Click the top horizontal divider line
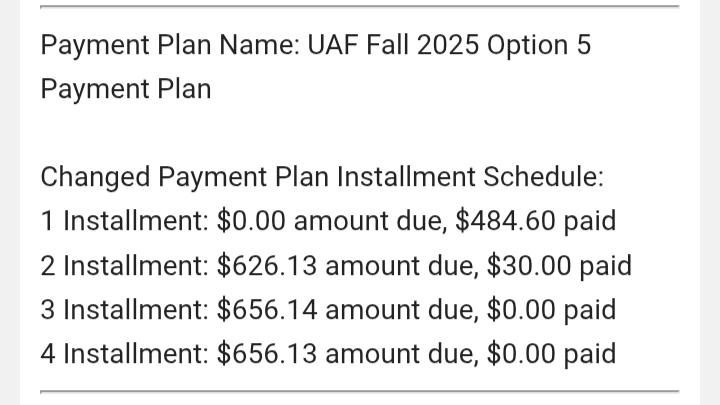This screenshot has width=720, height=405. tap(360, 6)
